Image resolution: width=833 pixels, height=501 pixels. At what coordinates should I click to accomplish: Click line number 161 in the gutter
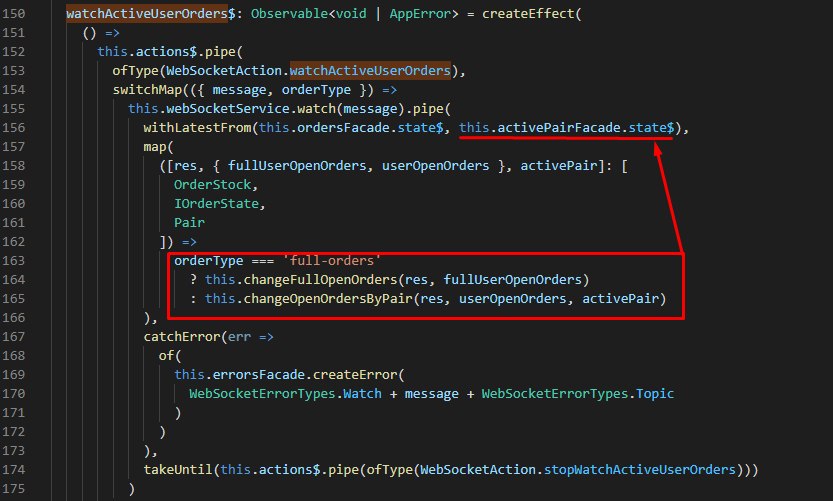point(13,223)
